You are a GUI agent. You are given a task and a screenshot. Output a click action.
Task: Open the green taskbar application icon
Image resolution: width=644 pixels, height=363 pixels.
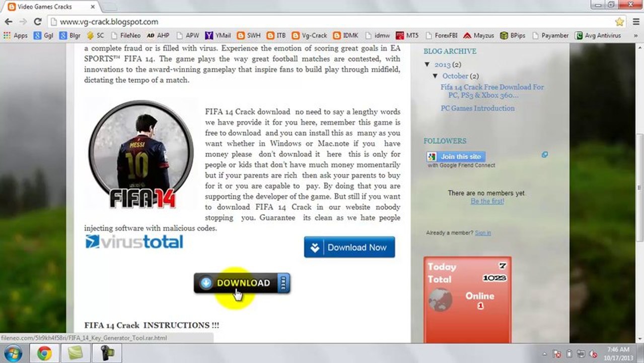click(76, 353)
